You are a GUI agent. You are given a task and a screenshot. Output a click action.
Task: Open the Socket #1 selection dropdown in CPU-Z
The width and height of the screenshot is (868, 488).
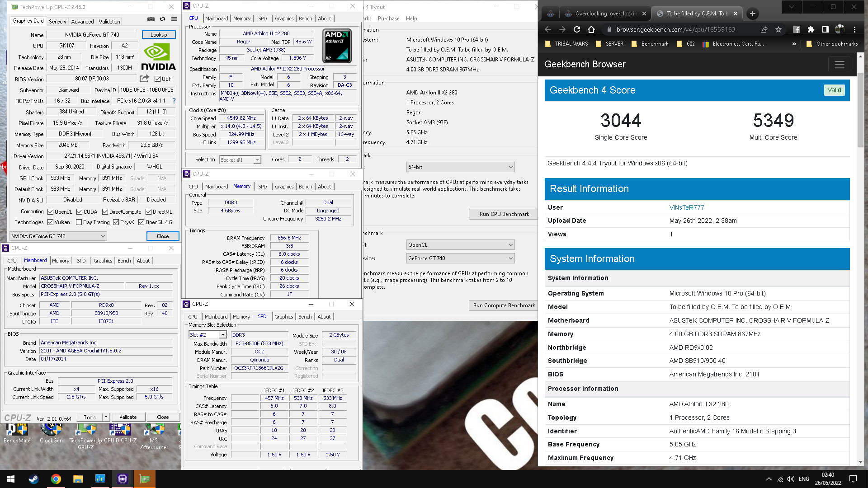point(241,160)
